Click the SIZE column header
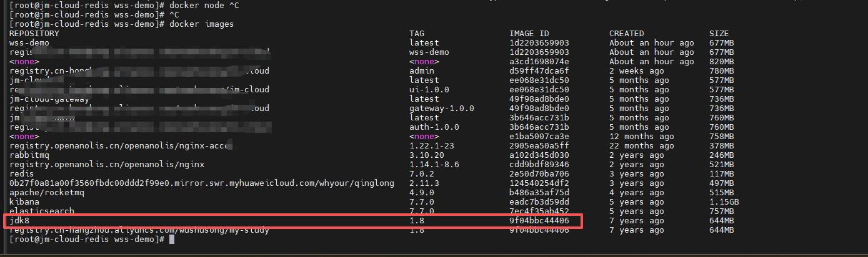The width and height of the screenshot is (868, 257). click(x=719, y=34)
